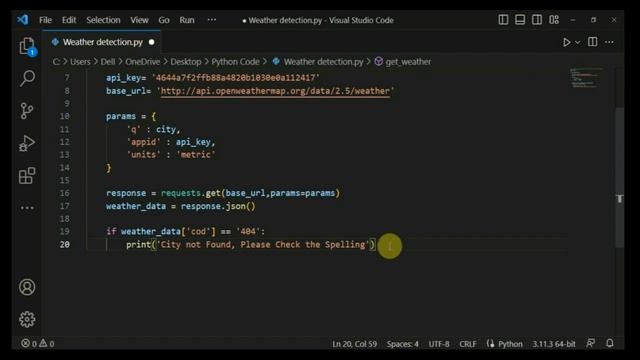Open Run and Debug view
Viewport: 640px width, 360px height.
27,143
